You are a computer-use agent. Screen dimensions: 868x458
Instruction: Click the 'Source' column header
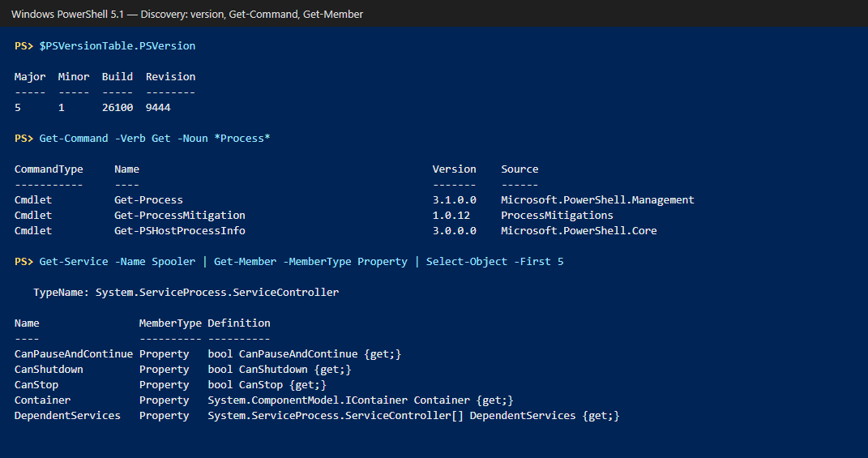click(520, 169)
